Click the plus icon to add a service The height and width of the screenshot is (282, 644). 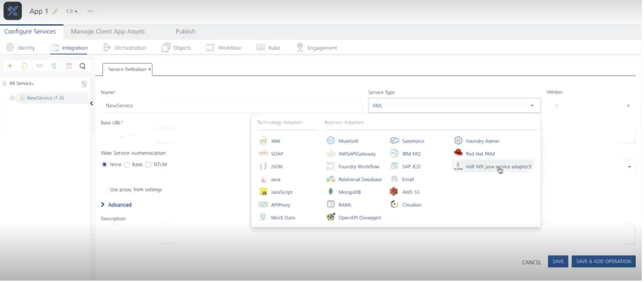pyautogui.click(x=10, y=66)
